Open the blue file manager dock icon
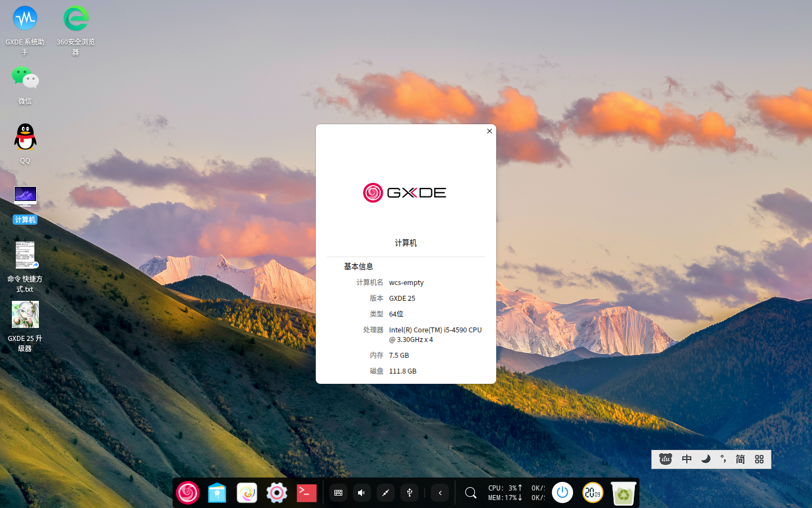The image size is (812, 508). 217,493
